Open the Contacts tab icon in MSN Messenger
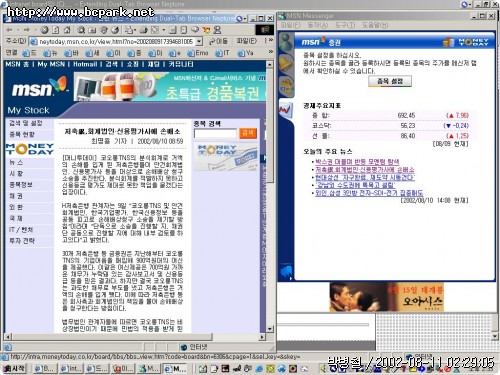 point(286,42)
